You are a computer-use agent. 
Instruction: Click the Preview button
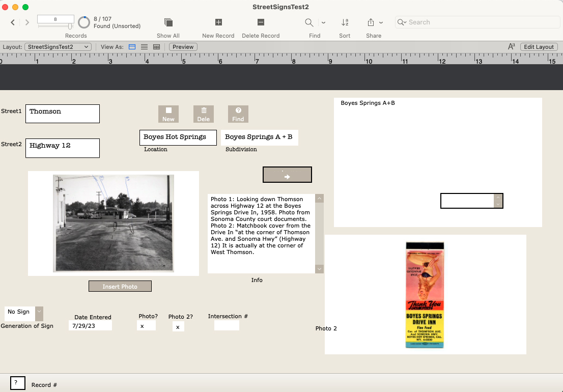click(x=183, y=47)
